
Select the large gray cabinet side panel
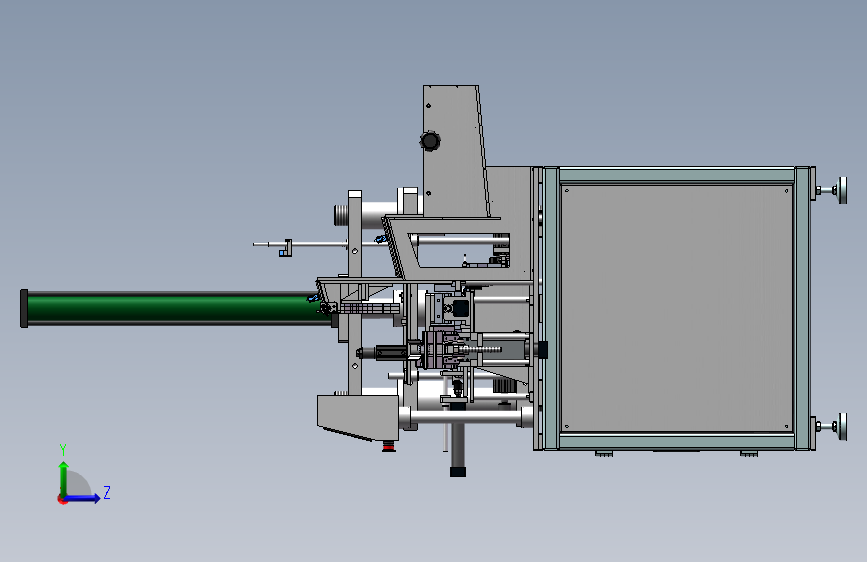pyautogui.click(x=676, y=308)
